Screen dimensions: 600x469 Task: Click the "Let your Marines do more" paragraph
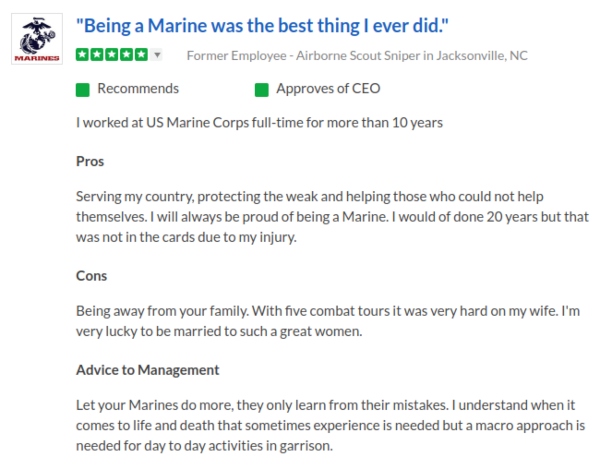click(330, 426)
